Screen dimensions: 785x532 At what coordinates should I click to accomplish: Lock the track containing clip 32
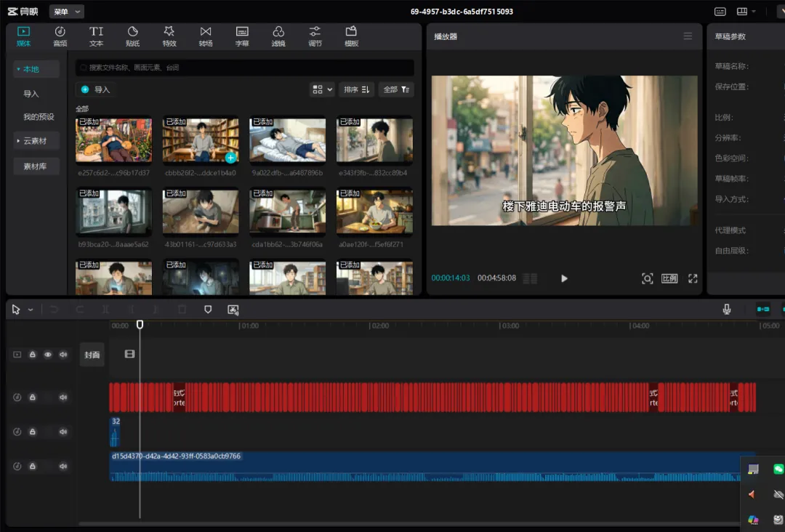click(33, 432)
